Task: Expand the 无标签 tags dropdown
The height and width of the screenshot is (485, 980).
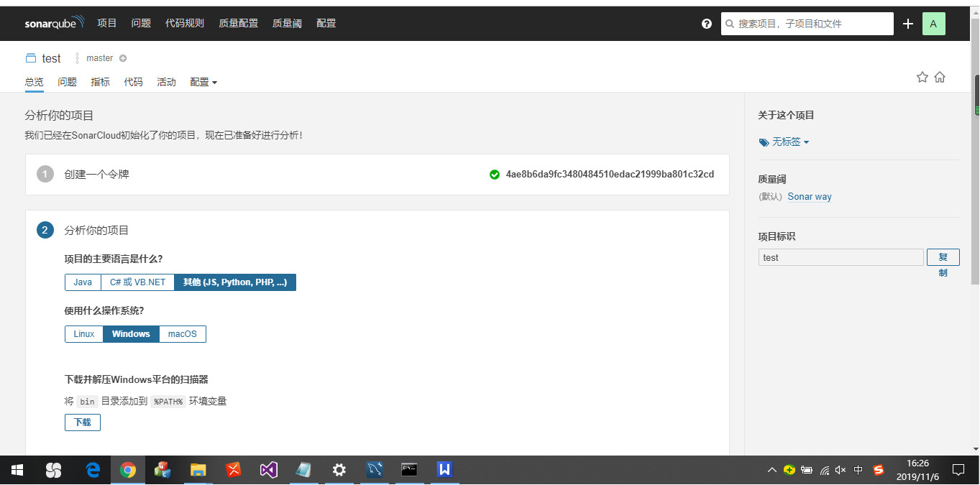Action: (x=784, y=142)
